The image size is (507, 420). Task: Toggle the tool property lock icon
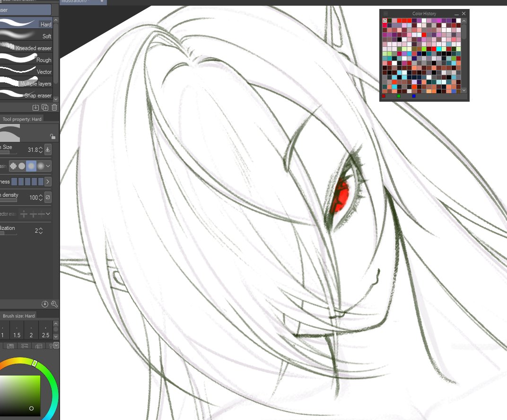[52, 136]
